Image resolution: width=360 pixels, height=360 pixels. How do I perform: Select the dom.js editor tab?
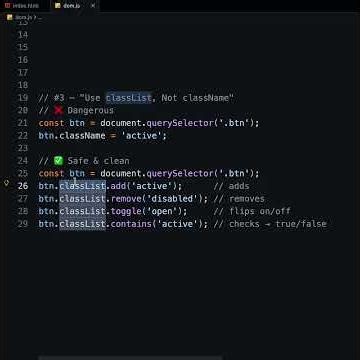pyautogui.click(x=74, y=6)
